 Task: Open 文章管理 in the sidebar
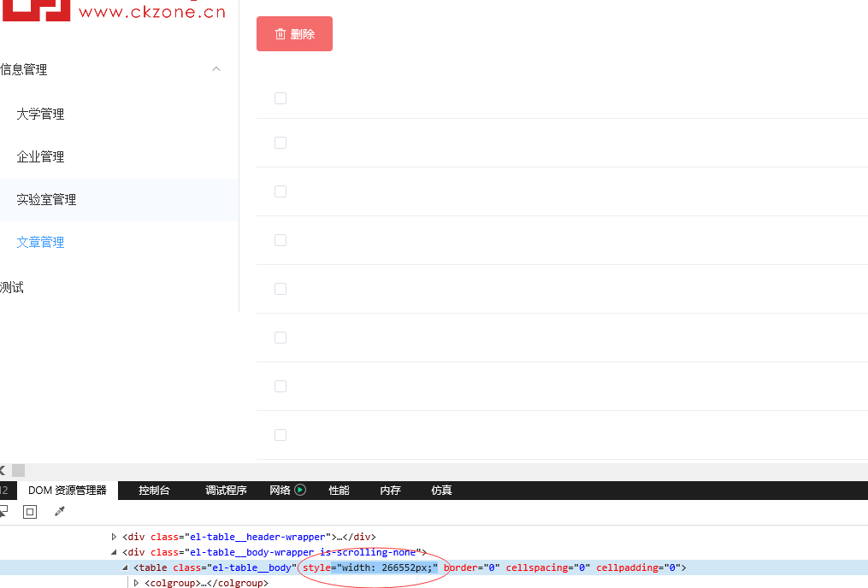(x=40, y=242)
